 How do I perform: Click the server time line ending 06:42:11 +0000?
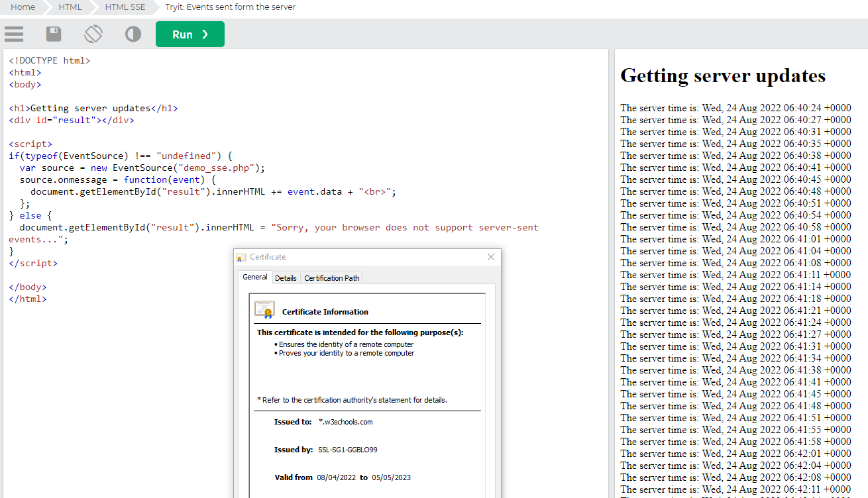(735, 489)
